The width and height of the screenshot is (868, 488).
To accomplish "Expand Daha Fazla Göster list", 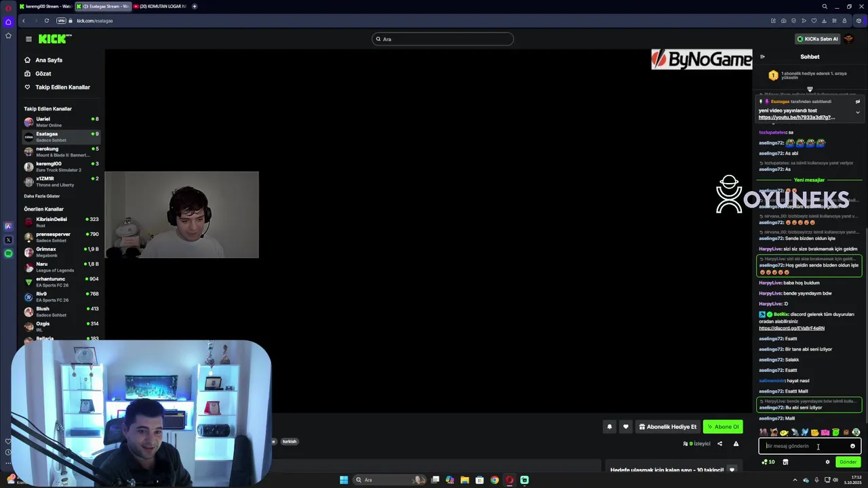I will (42, 196).
